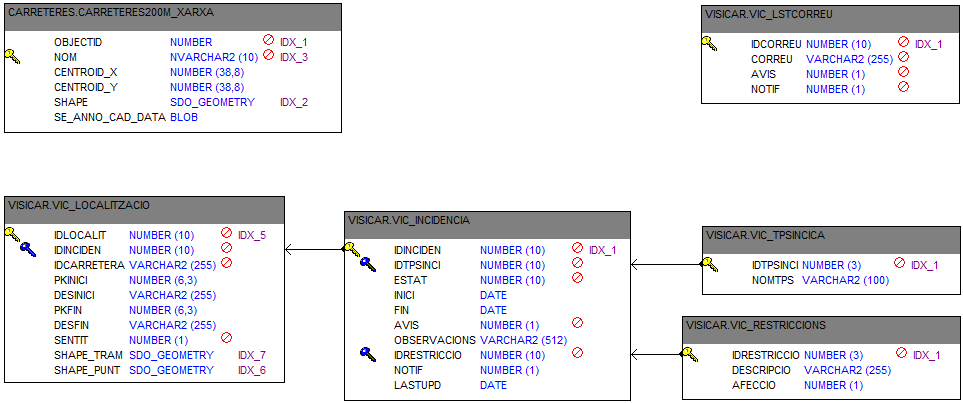
Task: Click the foreign key icon beside IDRESTRICCIO in VIC_INCIDENCIA
Action: click(x=368, y=354)
